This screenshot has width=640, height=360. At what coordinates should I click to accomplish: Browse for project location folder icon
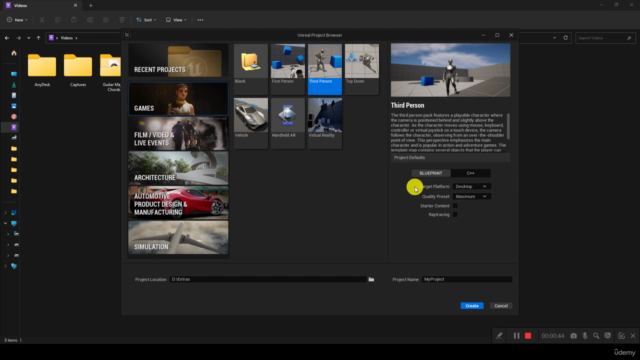371,279
